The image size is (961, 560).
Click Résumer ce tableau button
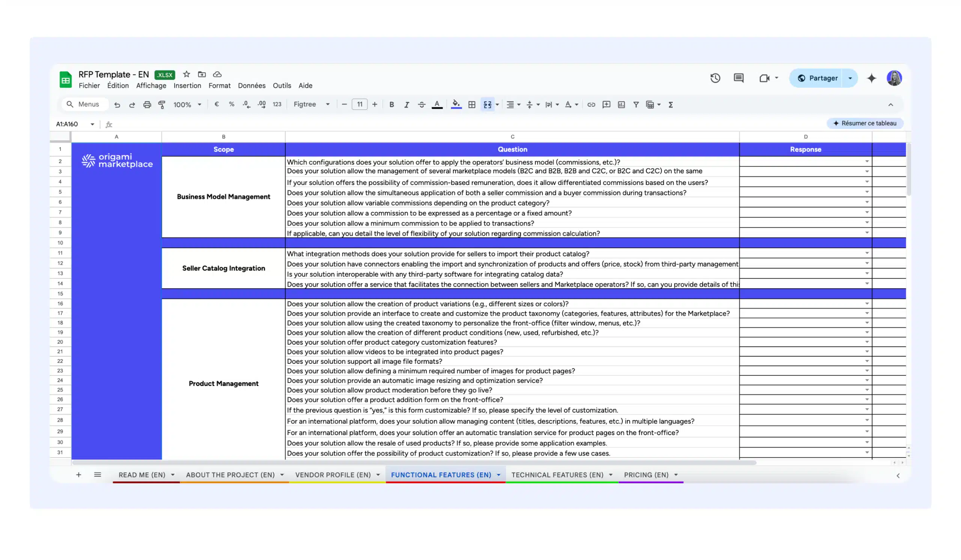tap(865, 123)
